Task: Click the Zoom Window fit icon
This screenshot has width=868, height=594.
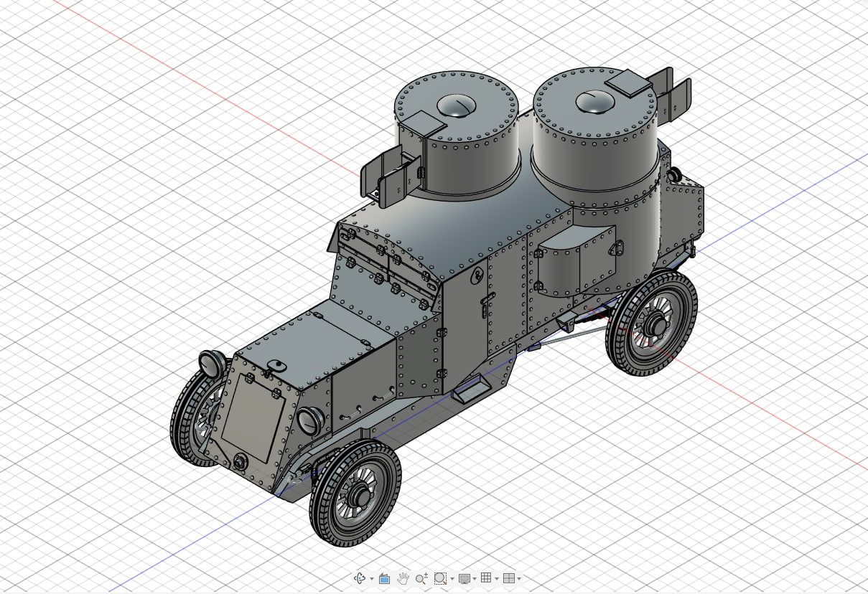Action: (440, 578)
